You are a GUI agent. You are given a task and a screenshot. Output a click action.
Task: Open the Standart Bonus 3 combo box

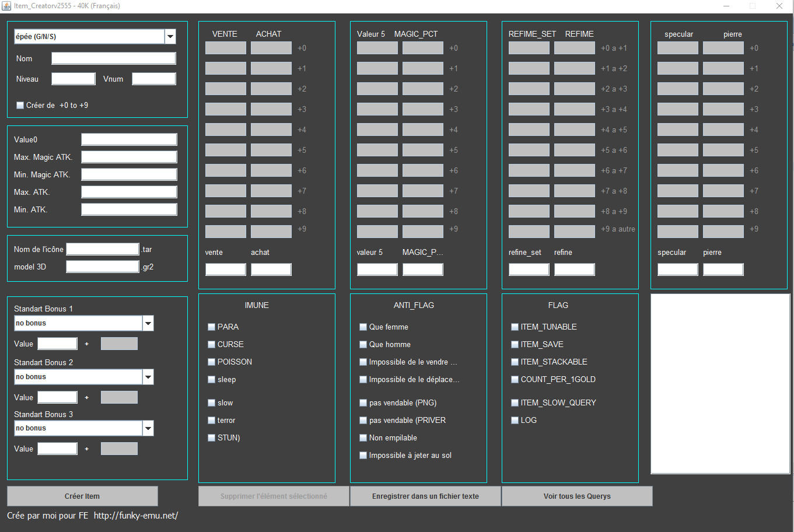(84, 428)
